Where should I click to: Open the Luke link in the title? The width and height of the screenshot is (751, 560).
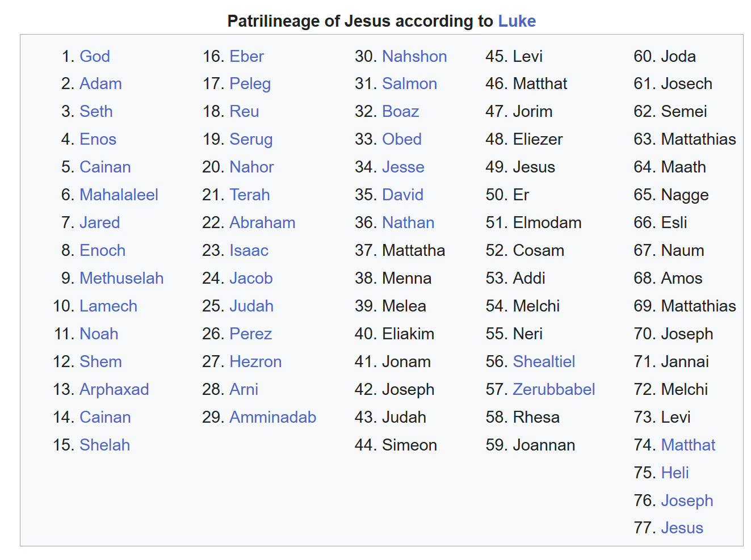517,21
